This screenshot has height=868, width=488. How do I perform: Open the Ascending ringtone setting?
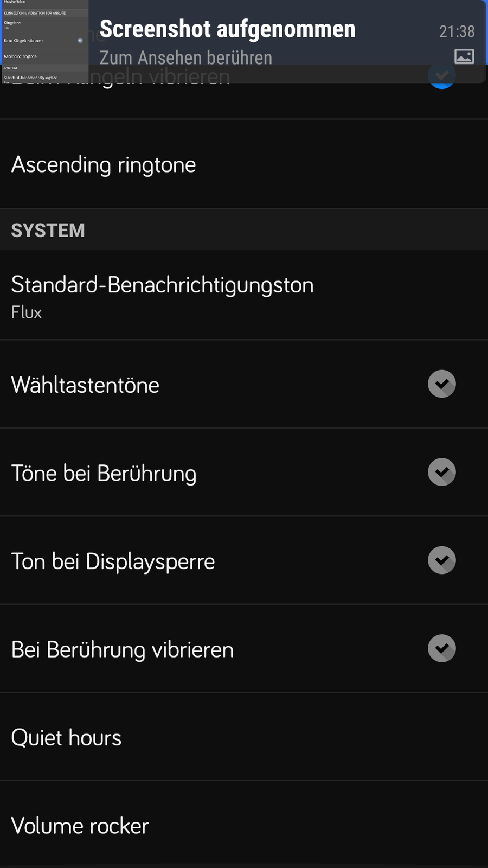[104, 164]
